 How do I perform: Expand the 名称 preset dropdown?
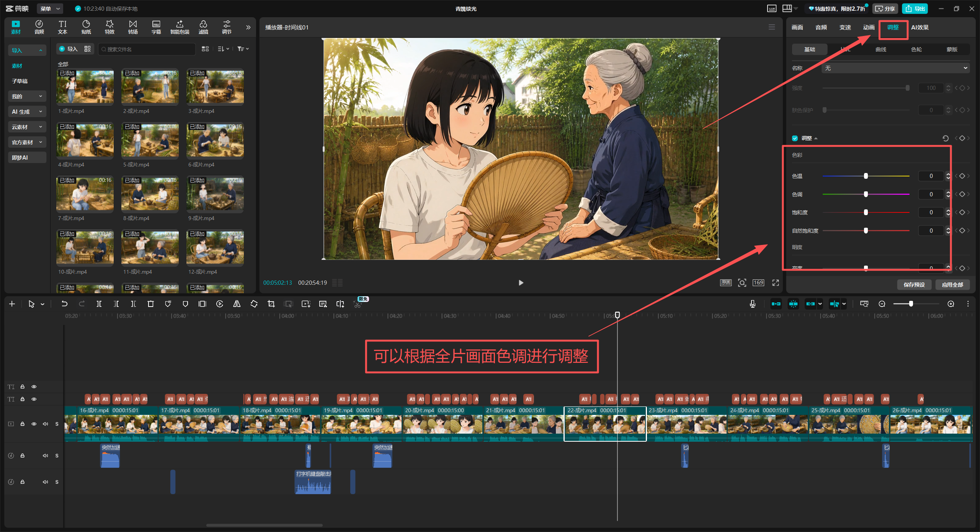[896, 68]
